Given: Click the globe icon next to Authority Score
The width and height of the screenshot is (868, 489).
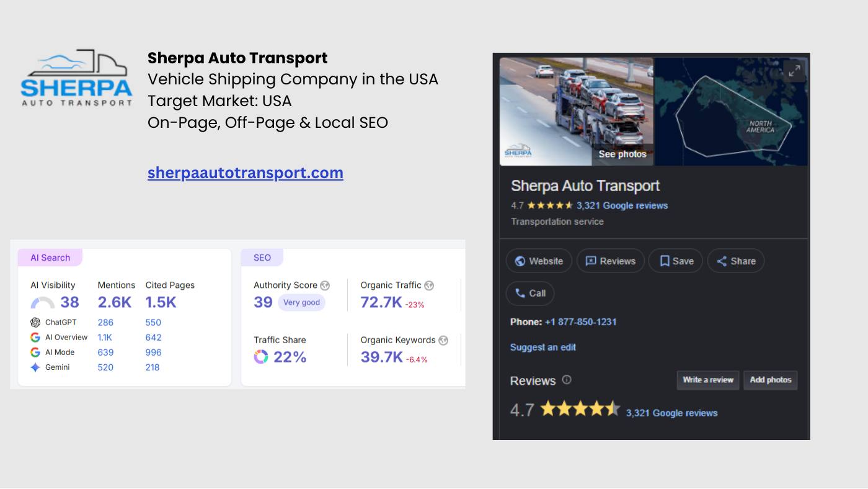Looking at the screenshot, I should tap(325, 285).
